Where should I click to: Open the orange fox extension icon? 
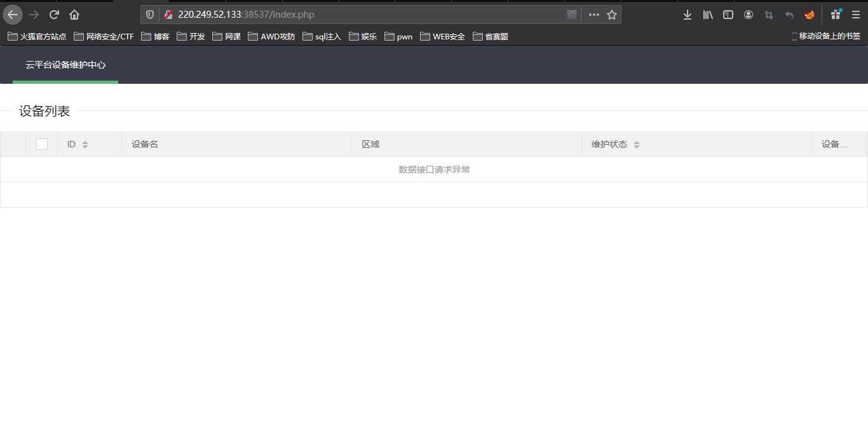click(x=810, y=15)
